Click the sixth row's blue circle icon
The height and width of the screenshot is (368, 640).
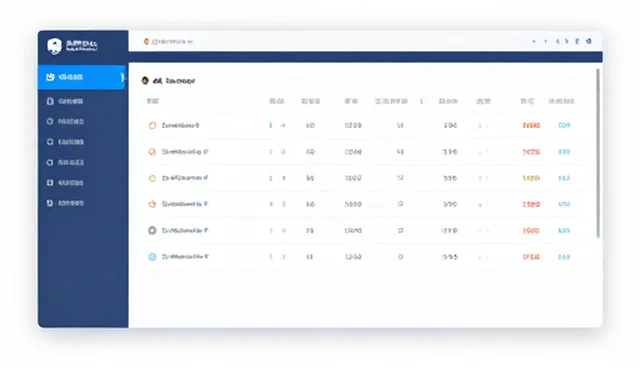[x=152, y=257]
